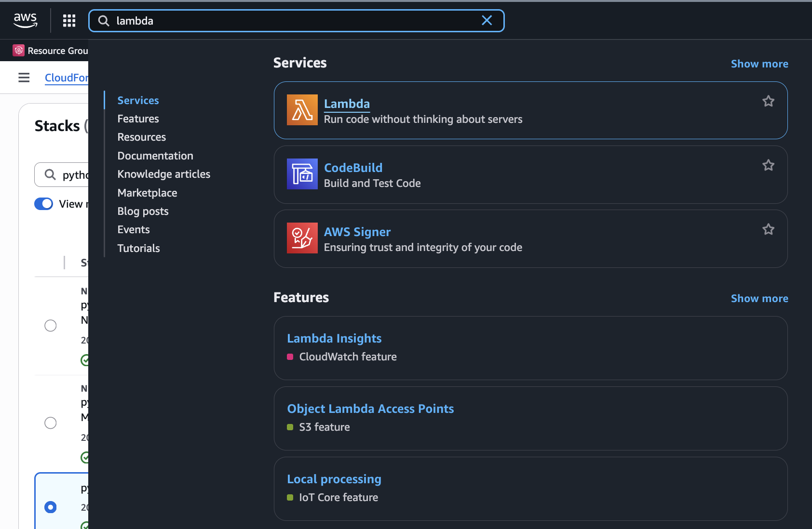The image size is (812, 529).
Task: Toggle the View nested switch
Action: pyautogui.click(x=43, y=204)
